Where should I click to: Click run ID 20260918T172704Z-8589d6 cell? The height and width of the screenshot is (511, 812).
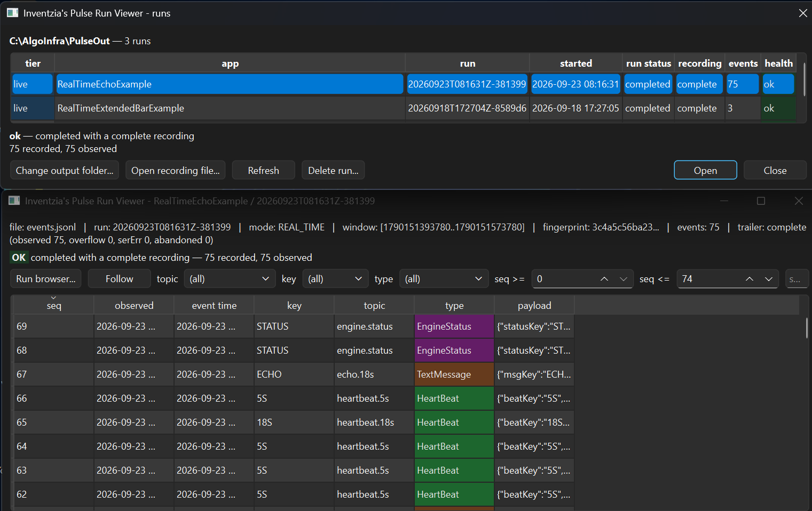point(467,108)
